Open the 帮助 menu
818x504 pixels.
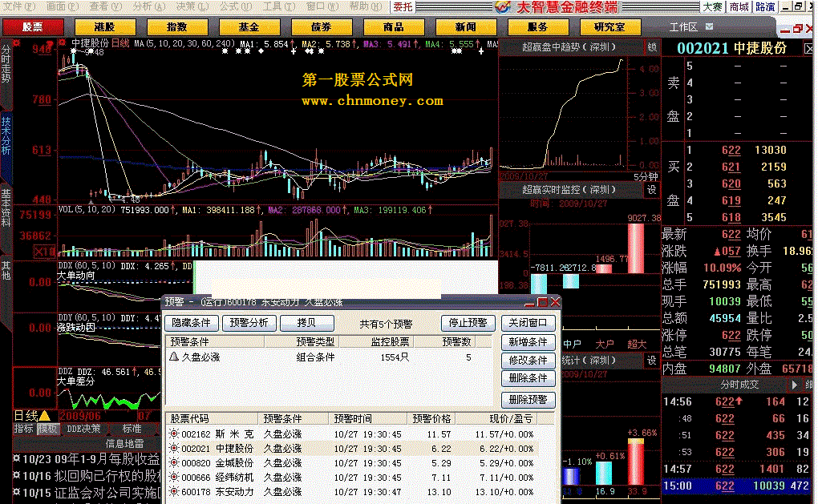pyautogui.click(x=365, y=6)
